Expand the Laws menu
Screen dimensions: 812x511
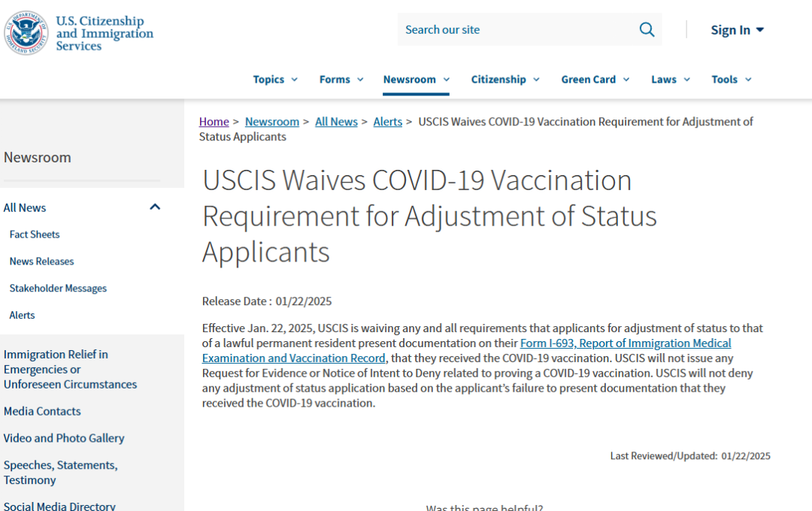[671, 79]
